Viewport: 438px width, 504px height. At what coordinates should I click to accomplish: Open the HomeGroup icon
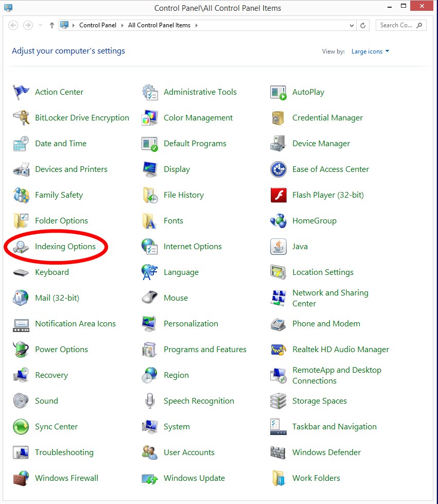tap(278, 221)
